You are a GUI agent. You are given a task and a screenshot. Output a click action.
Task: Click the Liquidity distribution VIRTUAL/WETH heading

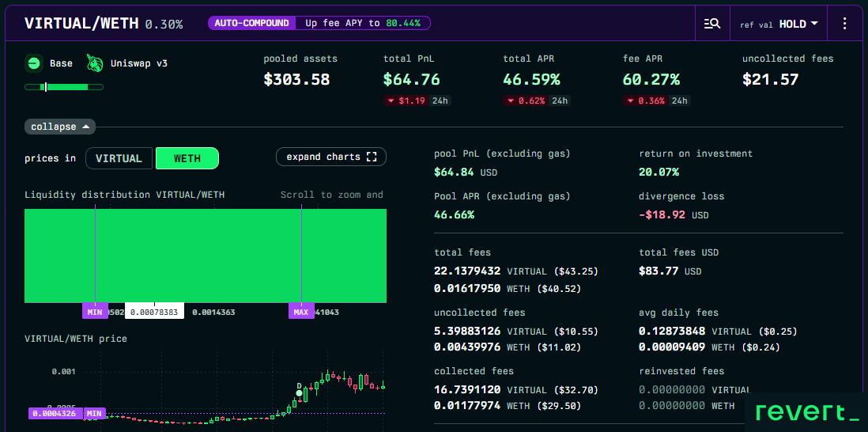[x=125, y=195]
